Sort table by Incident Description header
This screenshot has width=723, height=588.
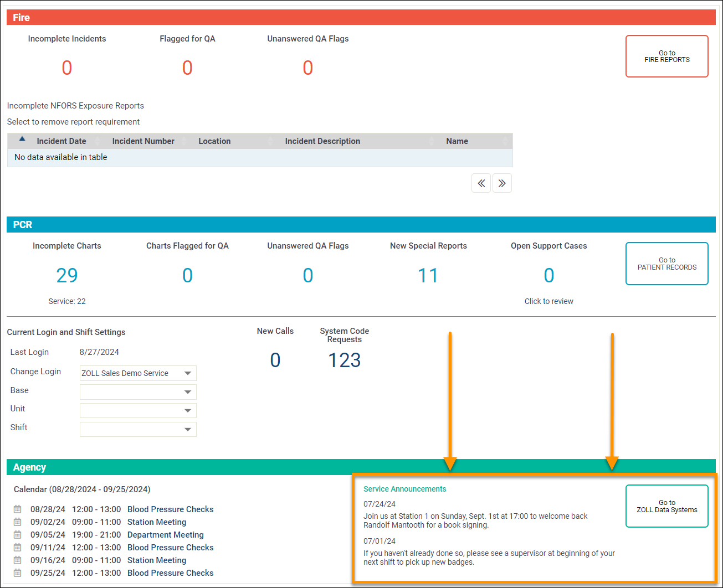coord(322,141)
